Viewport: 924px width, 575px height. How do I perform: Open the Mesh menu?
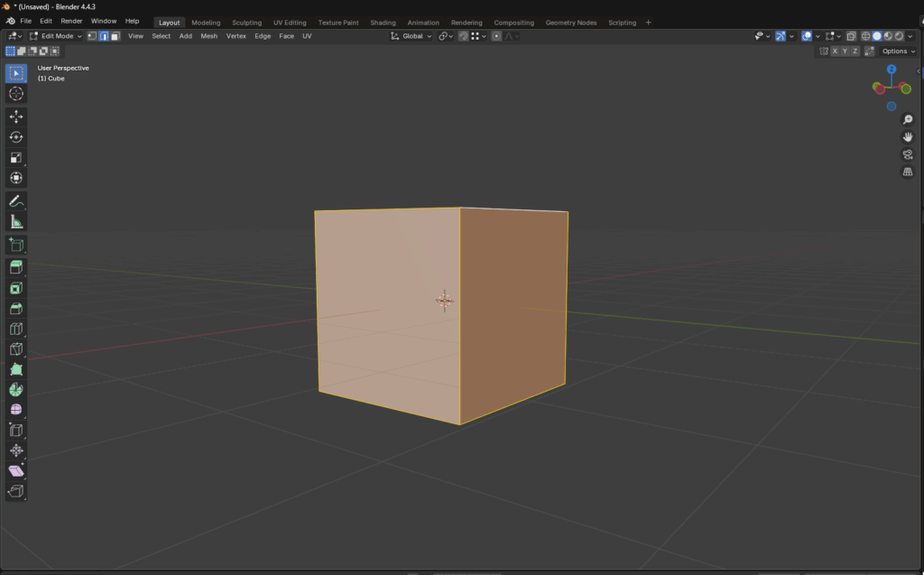[208, 36]
